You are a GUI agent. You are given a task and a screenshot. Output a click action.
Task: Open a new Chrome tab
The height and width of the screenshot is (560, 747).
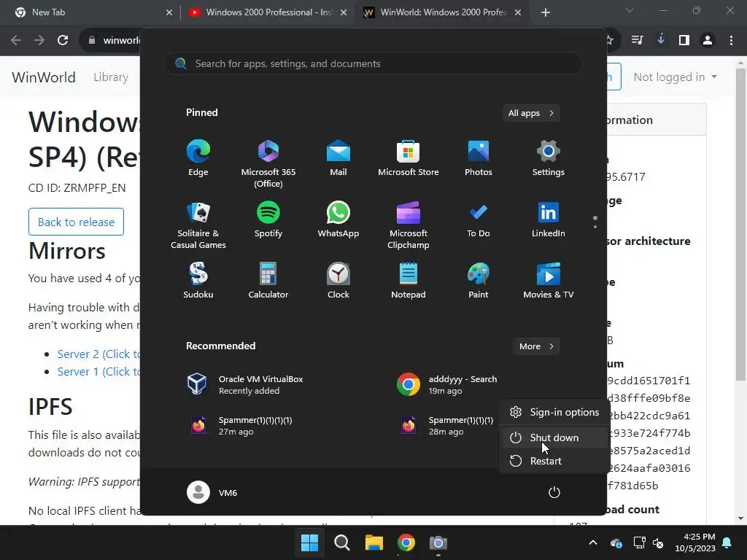546,13
